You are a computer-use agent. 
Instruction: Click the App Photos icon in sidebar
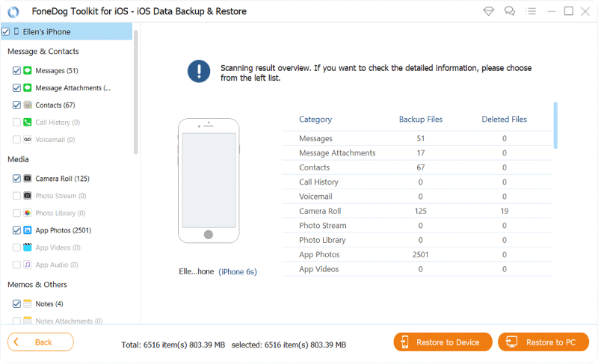28,230
